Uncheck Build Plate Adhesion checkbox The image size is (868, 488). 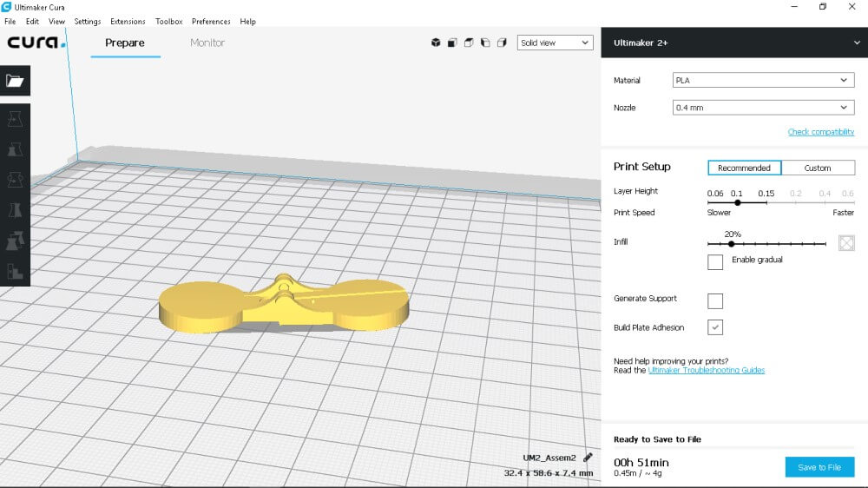[x=714, y=327]
